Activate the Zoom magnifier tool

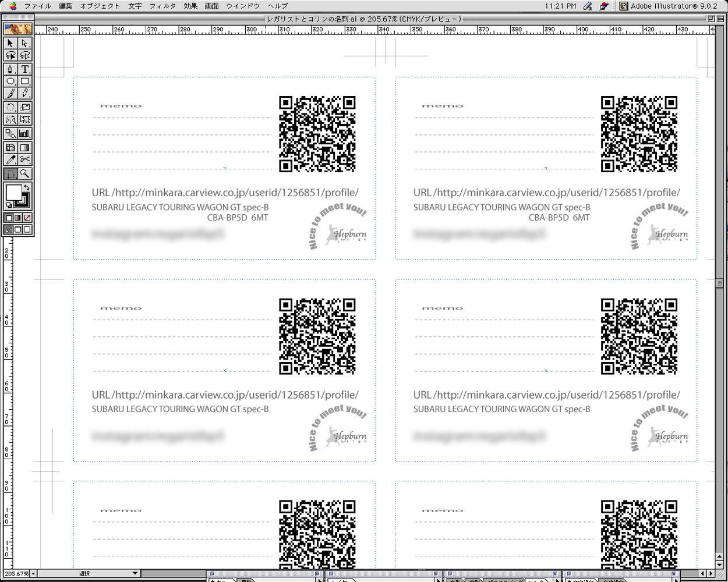pos(24,173)
